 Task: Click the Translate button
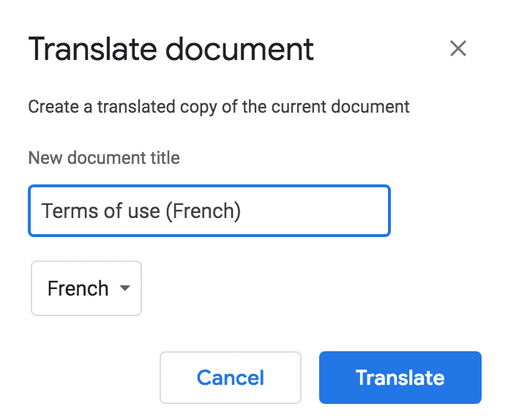[x=400, y=378]
